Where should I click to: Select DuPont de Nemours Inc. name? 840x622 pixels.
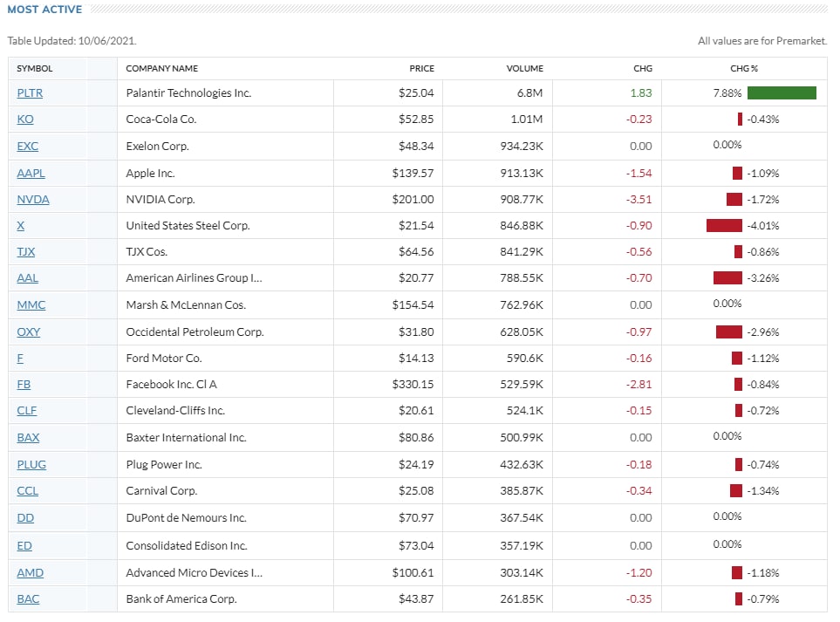(x=187, y=518)
